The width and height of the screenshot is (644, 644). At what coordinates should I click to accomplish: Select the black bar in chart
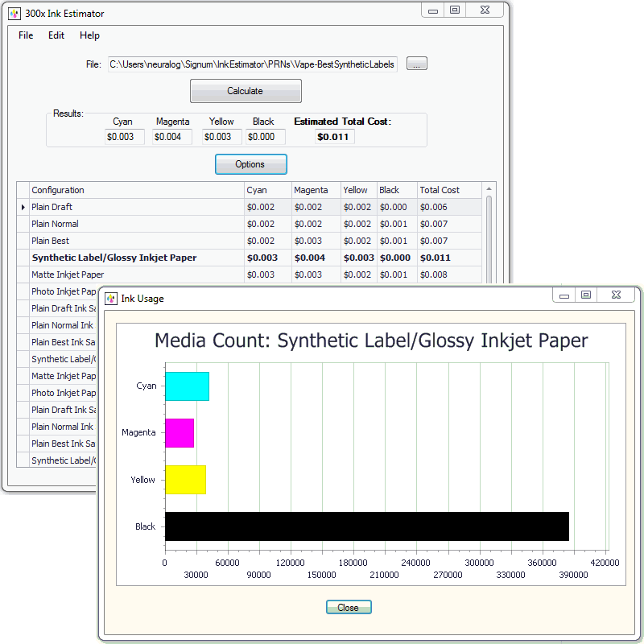(x=366, y=526)
